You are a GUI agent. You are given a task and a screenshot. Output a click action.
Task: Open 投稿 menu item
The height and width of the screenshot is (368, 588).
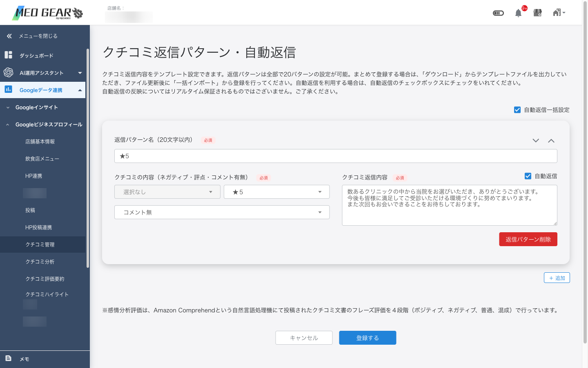point(30,210)
